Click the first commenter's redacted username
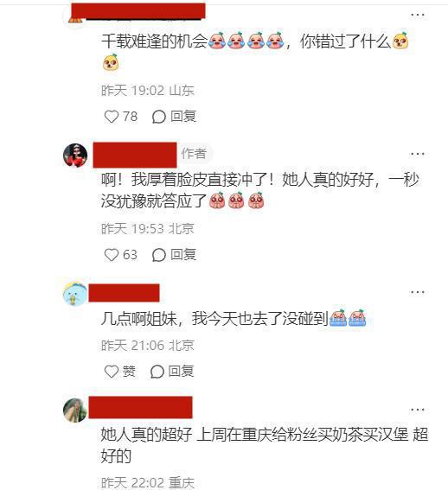448x490 pixels. point(138,11)
